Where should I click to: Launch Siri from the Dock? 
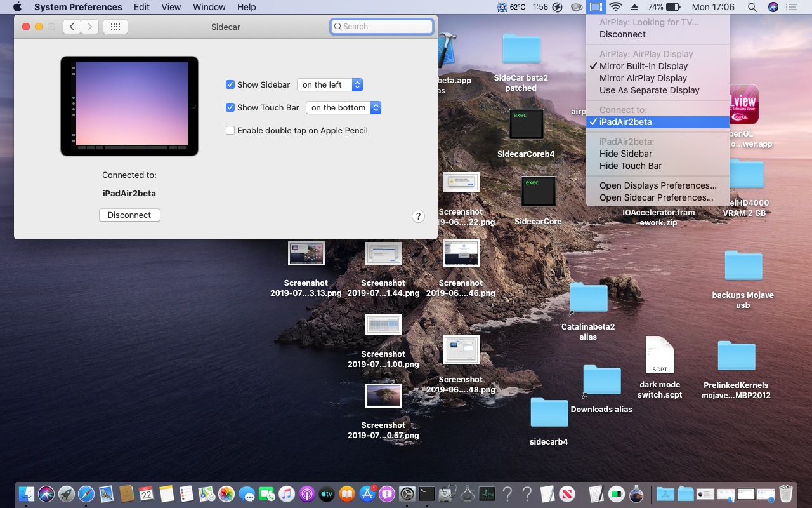point(46,493)
